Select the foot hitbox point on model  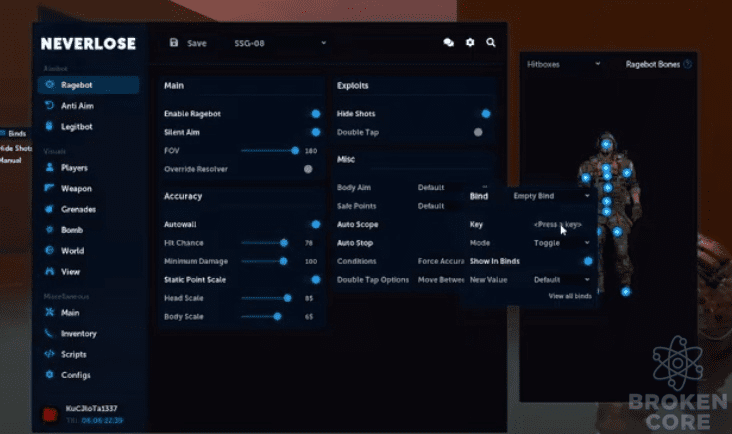[x=626, y=292]
